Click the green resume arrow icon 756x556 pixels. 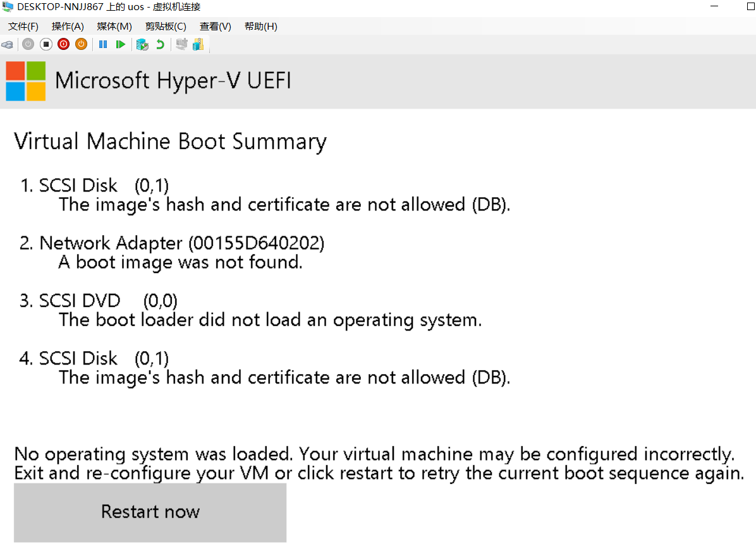tap(121, 44)
